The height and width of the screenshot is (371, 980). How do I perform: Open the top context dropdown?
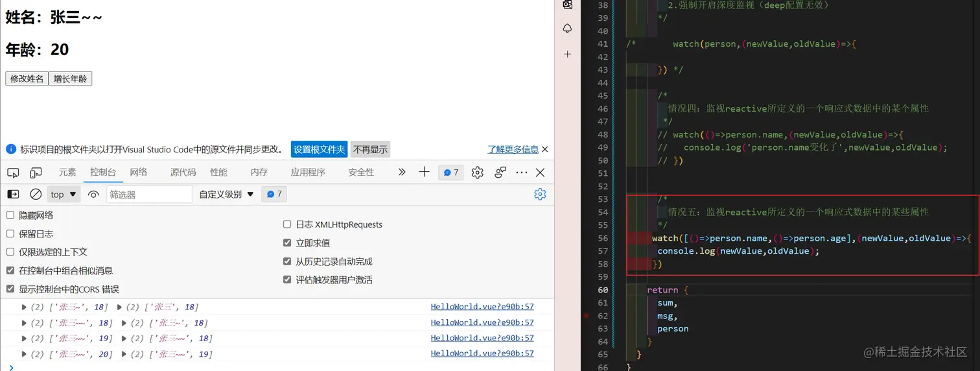[64, 194]
